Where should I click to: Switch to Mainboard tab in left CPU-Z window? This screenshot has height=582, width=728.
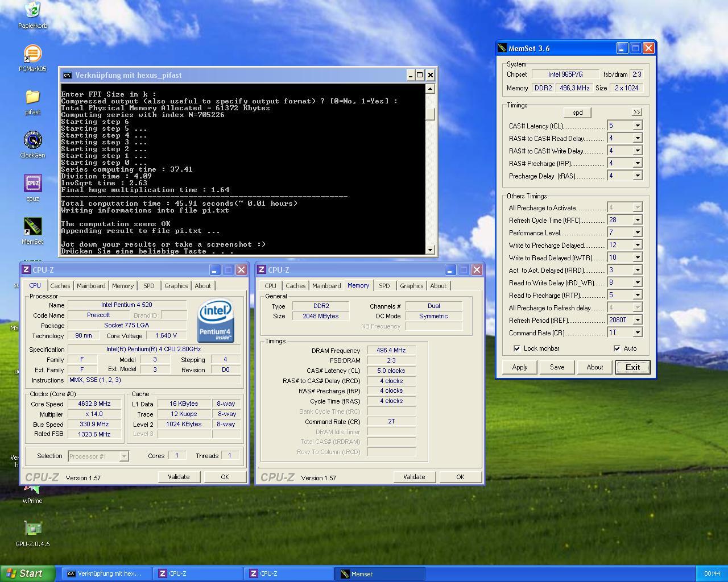(91, 286)
